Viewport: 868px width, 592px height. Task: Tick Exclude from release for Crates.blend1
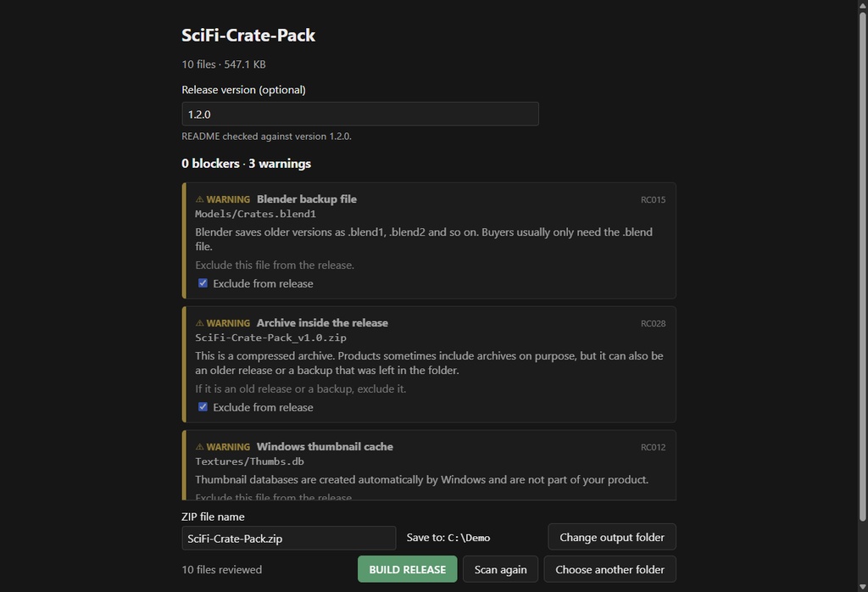click(203, 283)
